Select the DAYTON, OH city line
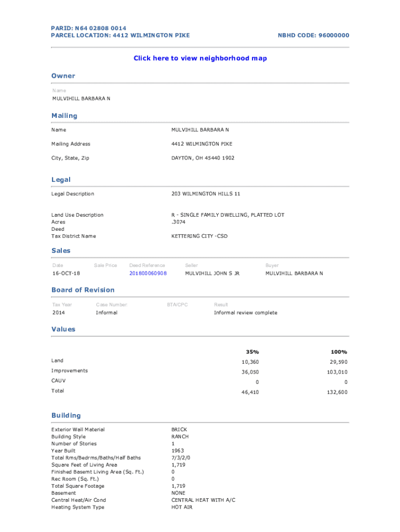This screenshot has width=400, height=532. pos(203,158)
